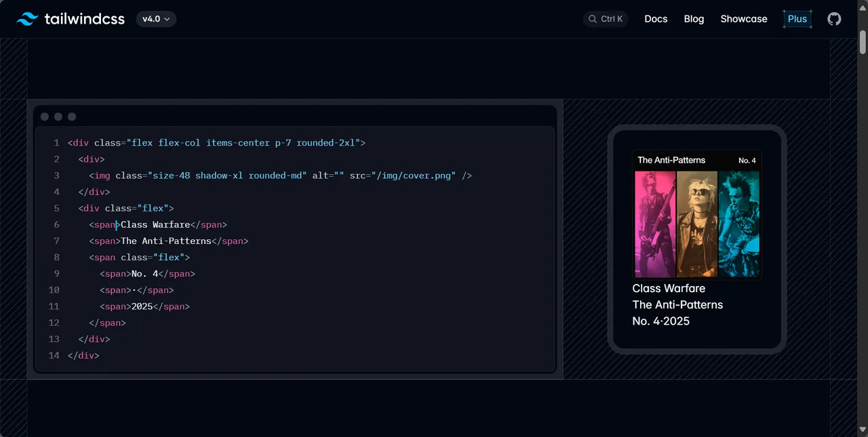This screenshot has height=437, width=868.
Task: Click the Class Warfare album cover image
Action: (696, 224)
